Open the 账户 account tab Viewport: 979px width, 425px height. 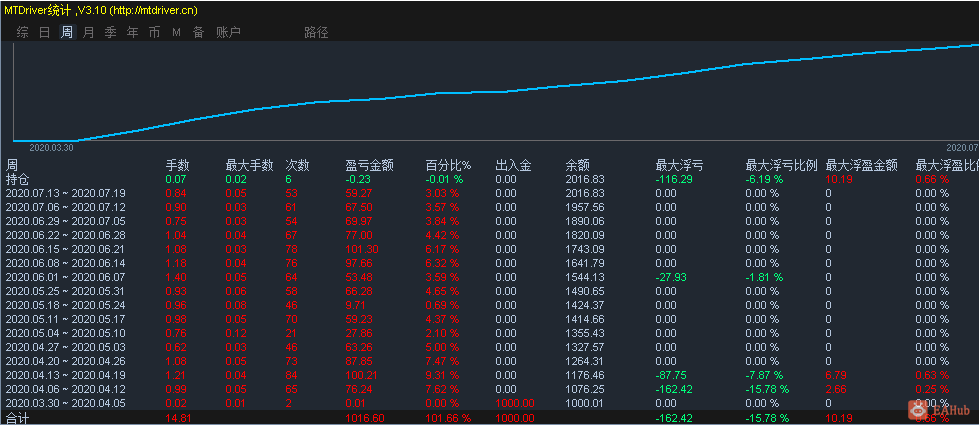229,32
